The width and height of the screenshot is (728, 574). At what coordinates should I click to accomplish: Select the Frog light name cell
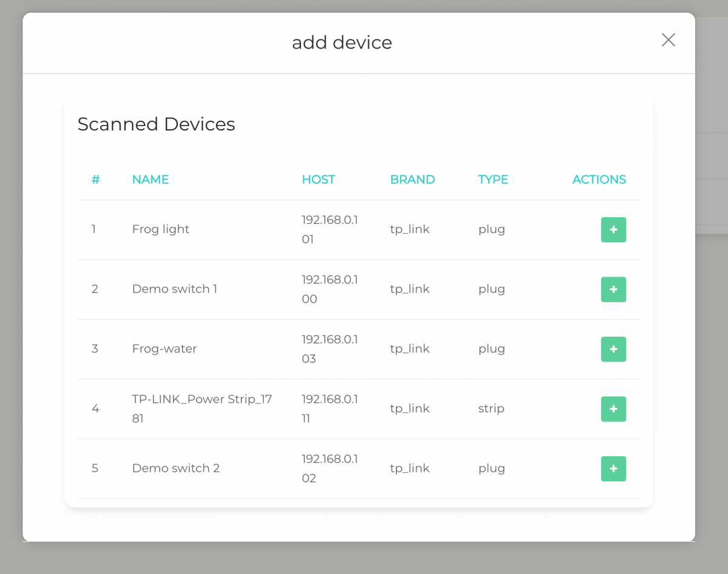[x=161, y=229]
